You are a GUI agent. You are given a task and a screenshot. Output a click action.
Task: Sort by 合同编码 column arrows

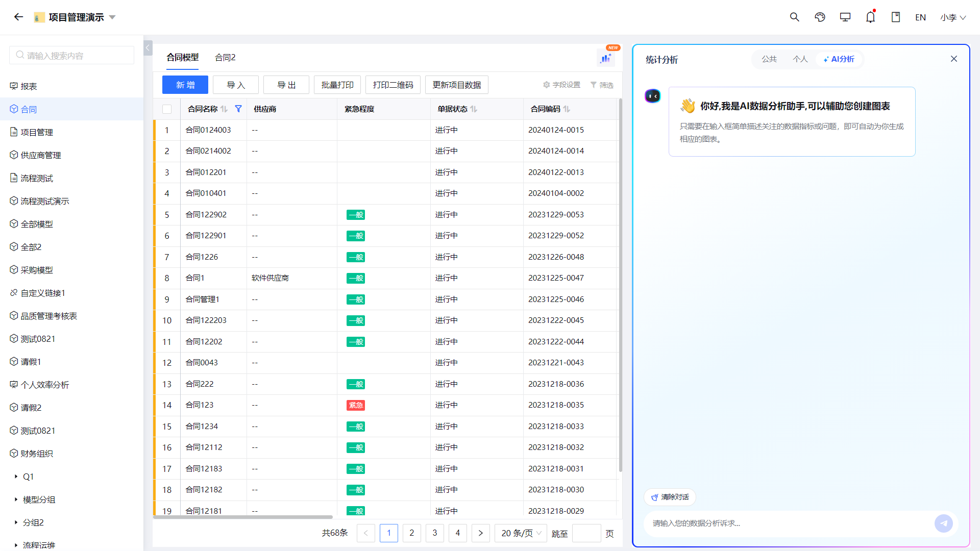567,109
